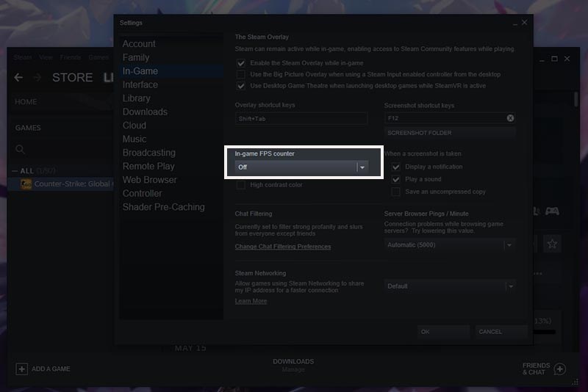The image size is (588, 392).
Task: Click the OK button
Action: [x=443, y=332]
